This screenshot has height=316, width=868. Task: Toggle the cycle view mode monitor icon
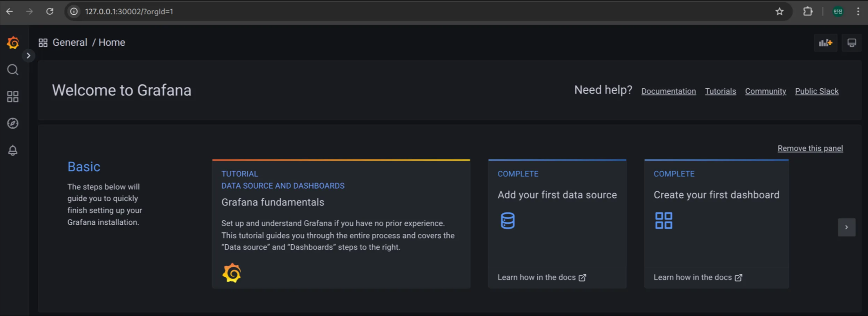(x=851, y=43)
